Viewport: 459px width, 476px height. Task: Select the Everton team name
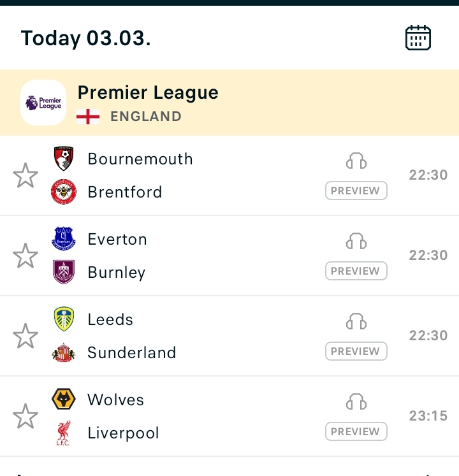tap(117, 239)
